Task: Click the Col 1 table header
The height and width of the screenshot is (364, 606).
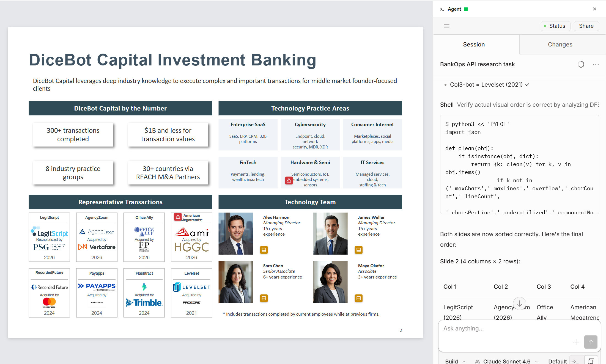Action: tap(450, 287)
